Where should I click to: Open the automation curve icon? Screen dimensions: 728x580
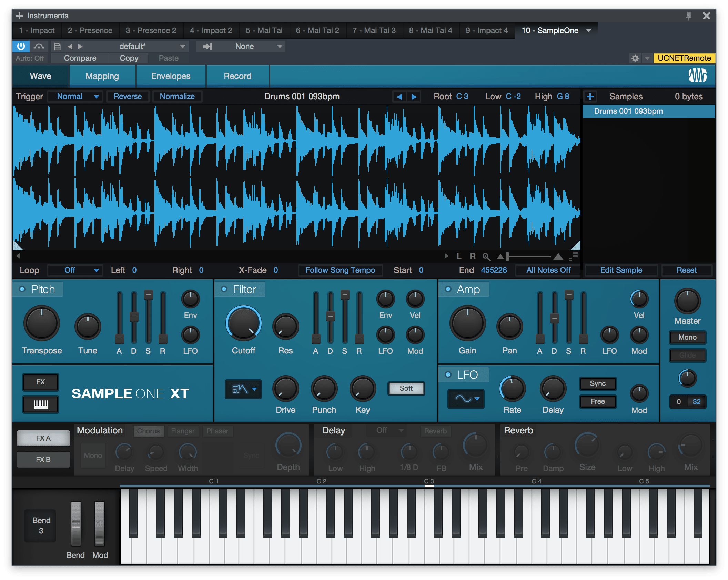point(39,46)
